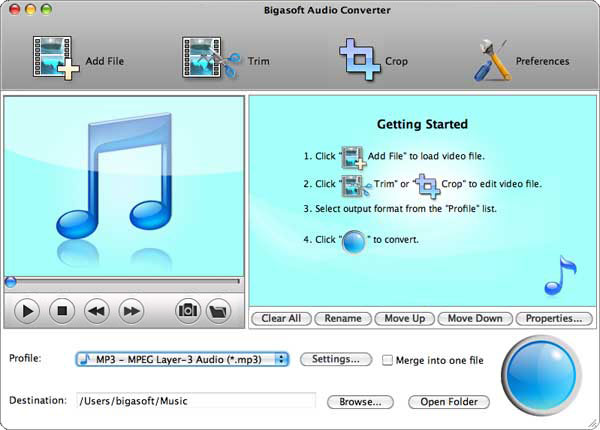Click the Destination path field
The width and height of the screenshot is (600, 430).
tap(196, 401)
